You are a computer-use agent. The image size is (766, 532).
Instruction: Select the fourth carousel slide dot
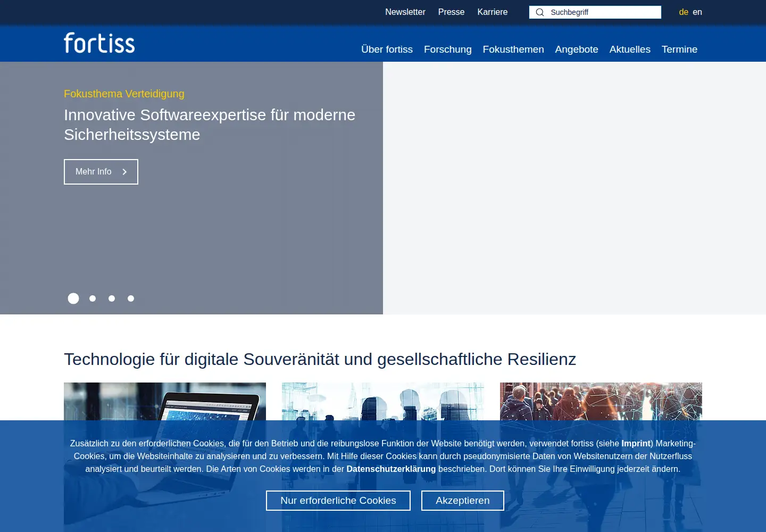click(131, 298)
